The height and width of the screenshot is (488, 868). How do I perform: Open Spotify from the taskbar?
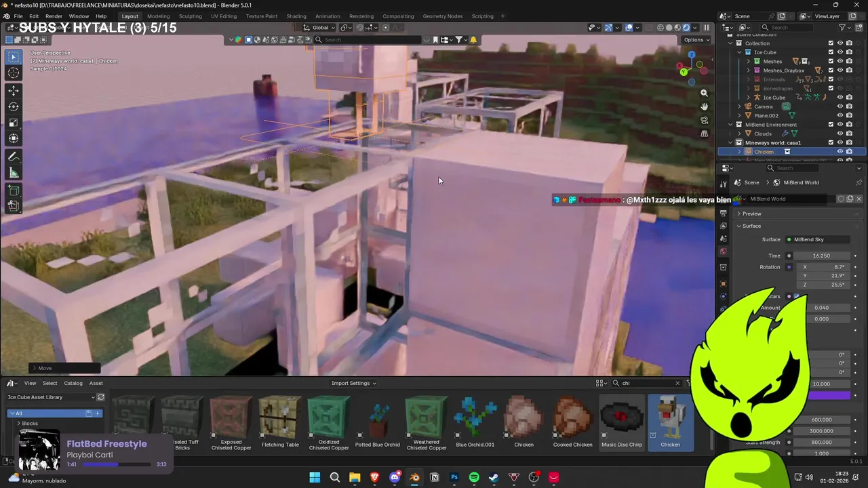click(474, 477)
